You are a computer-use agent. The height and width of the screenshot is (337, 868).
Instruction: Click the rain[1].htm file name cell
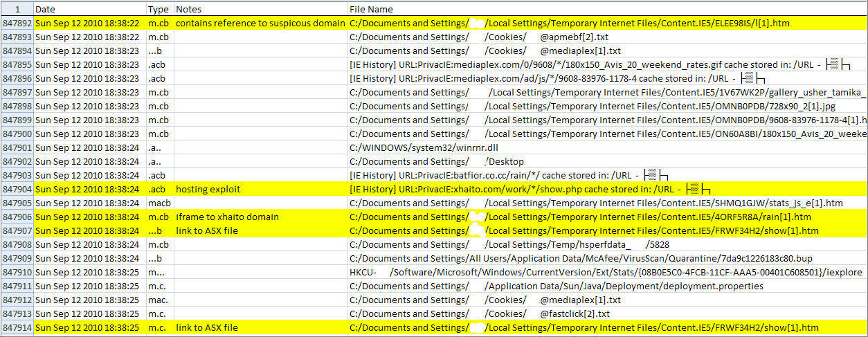[608, 217]
